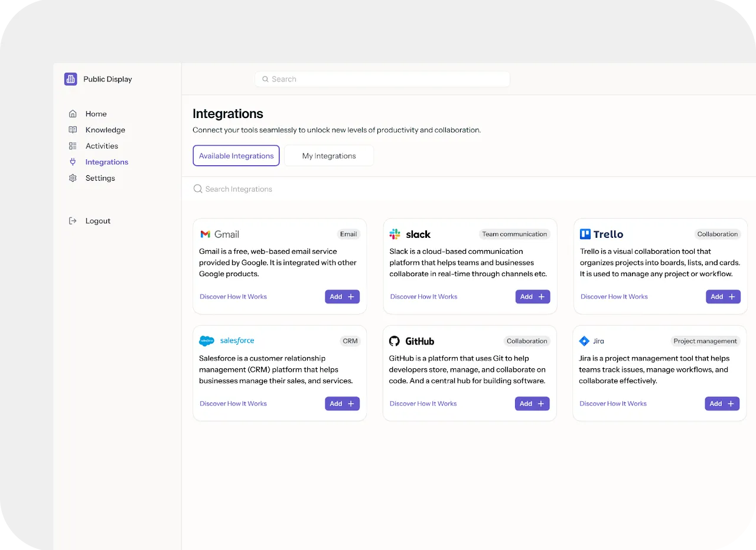Add the Slack integration
756x550 pixels.
(x=533, y=297)
